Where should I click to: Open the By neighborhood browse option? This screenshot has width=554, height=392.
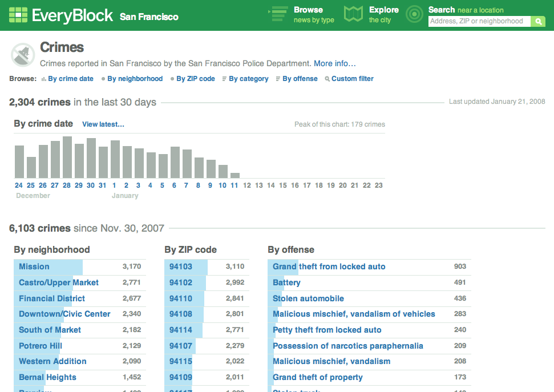135,79
